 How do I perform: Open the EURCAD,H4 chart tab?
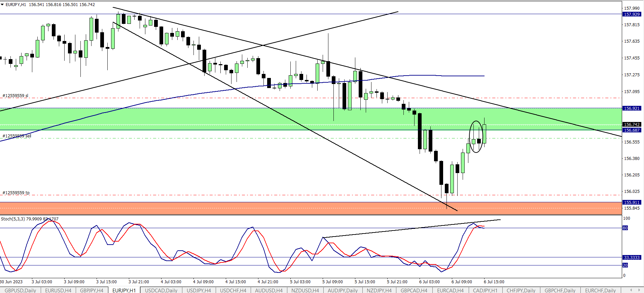click(450, 290)
